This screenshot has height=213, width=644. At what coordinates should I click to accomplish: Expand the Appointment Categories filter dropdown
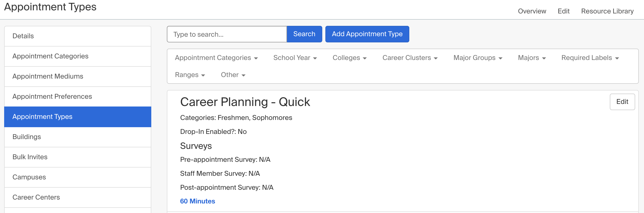click(x=216, y=58)
